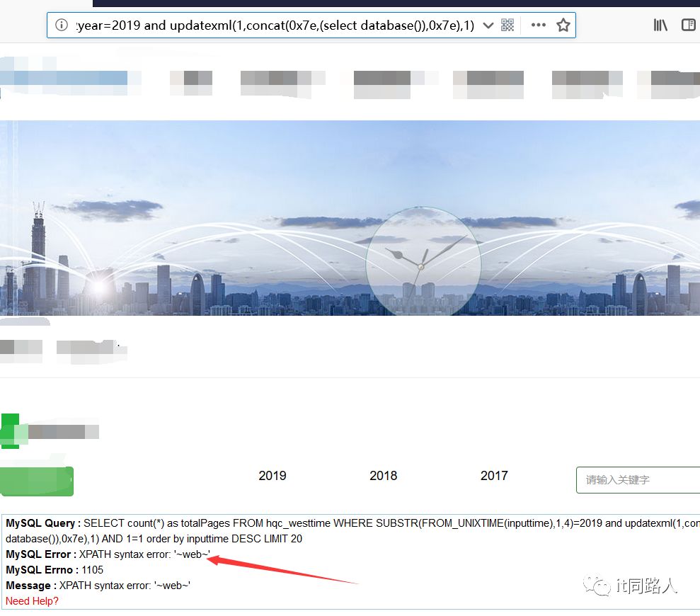The height and width of the screenshot is (616, 700).
Task: Expand the address bar history dropdown arrow
Action: [x=488, y=25]
